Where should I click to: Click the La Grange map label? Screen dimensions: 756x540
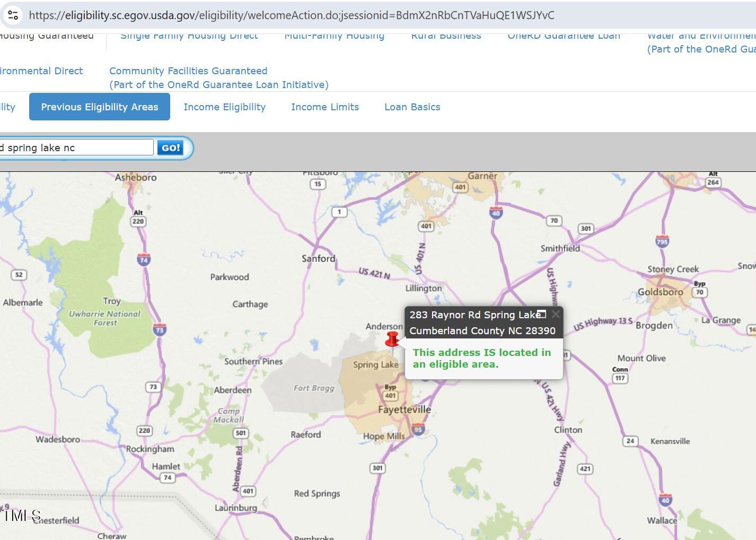[x=721, y=320]
